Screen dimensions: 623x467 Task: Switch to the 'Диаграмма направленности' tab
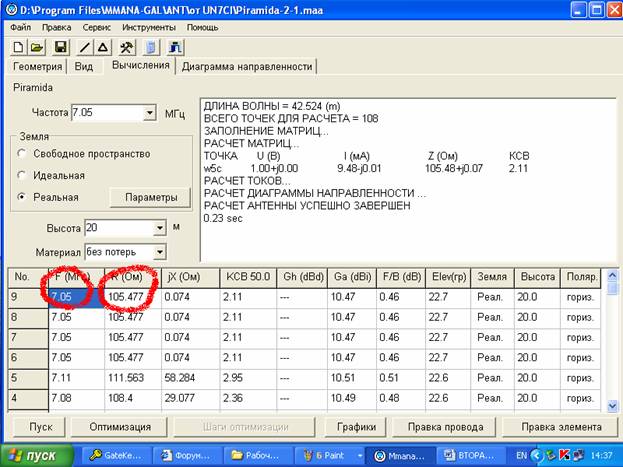click(247, 67)
